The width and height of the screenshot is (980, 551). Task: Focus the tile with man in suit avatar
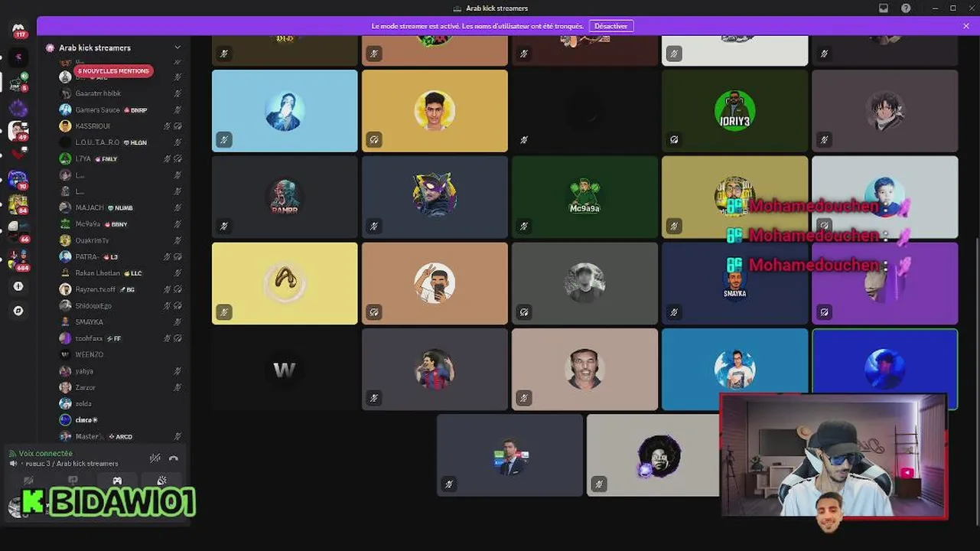coord(510,455)
